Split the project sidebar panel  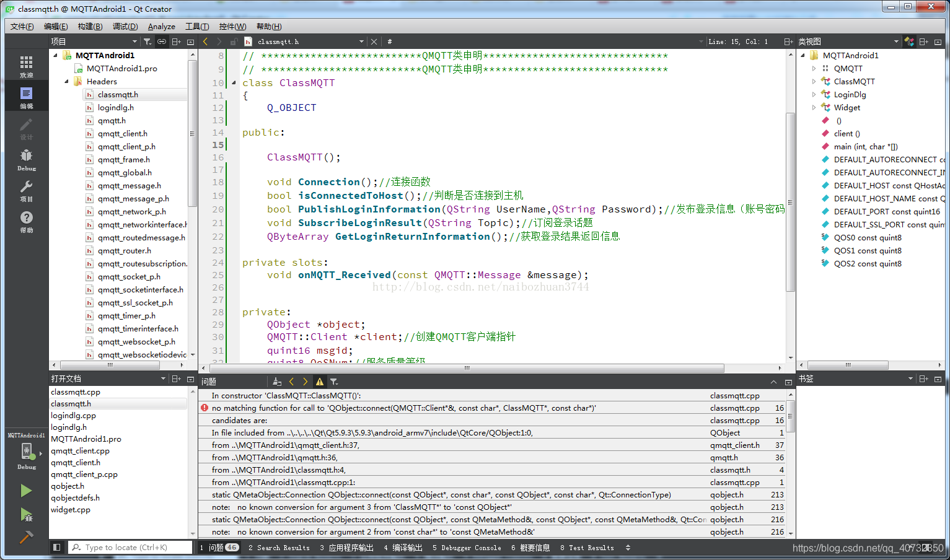pyautogui.click(x=177, y=42)
